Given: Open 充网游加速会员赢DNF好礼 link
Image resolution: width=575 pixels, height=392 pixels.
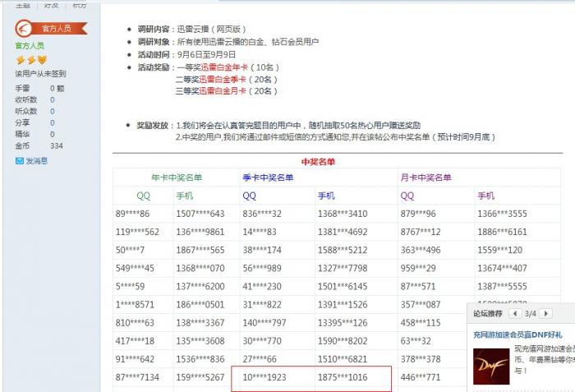Looking at the screenshot, I should click(517, 334).
